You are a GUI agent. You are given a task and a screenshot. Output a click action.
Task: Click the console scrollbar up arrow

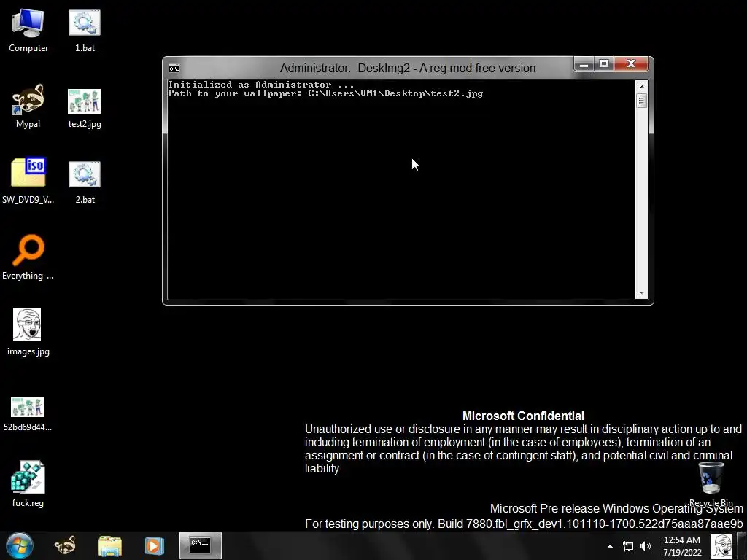point(642,87)
